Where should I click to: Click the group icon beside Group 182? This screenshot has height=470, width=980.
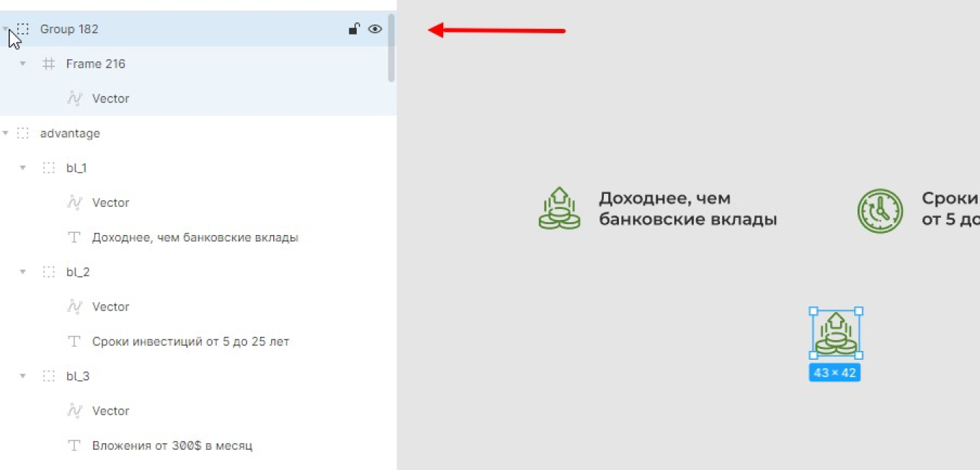(x=23, y=29)
